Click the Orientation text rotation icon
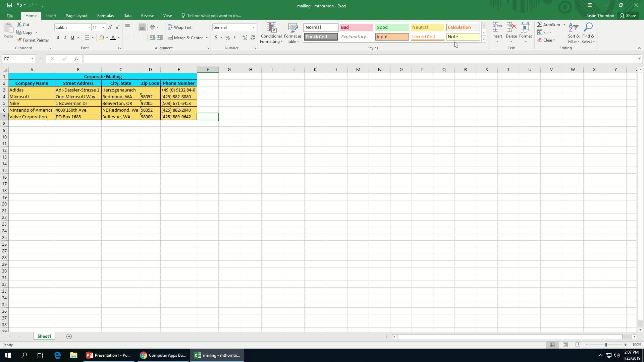 pyautogui.click(x=153, y=27)
